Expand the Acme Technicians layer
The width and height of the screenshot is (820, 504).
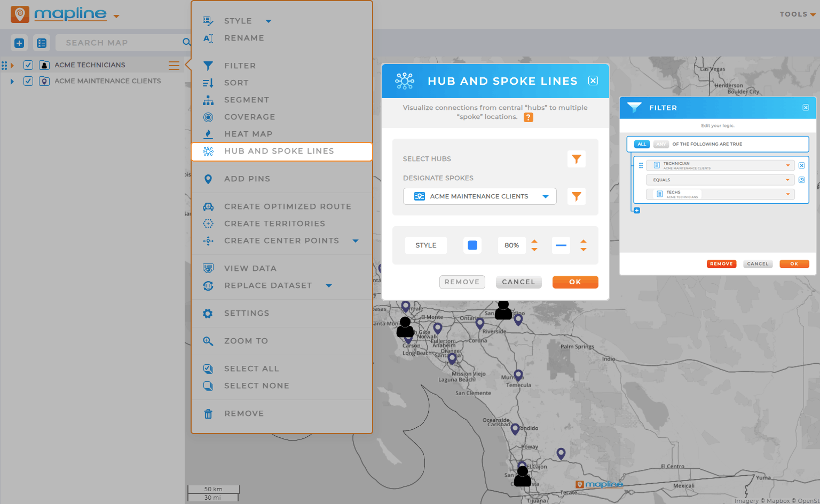12,66
